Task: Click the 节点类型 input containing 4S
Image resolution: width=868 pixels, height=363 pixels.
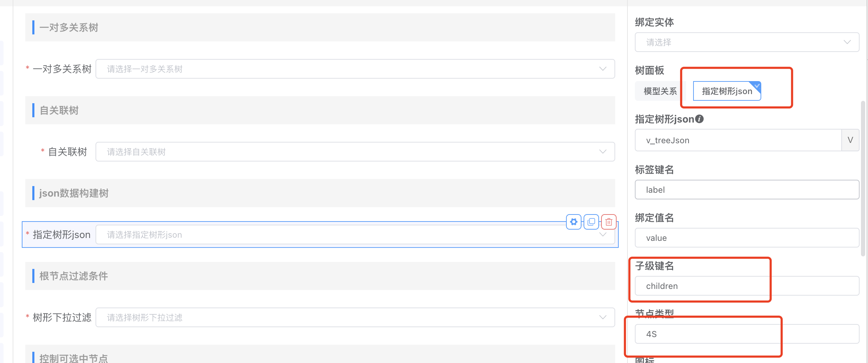Action: [747, 334]
